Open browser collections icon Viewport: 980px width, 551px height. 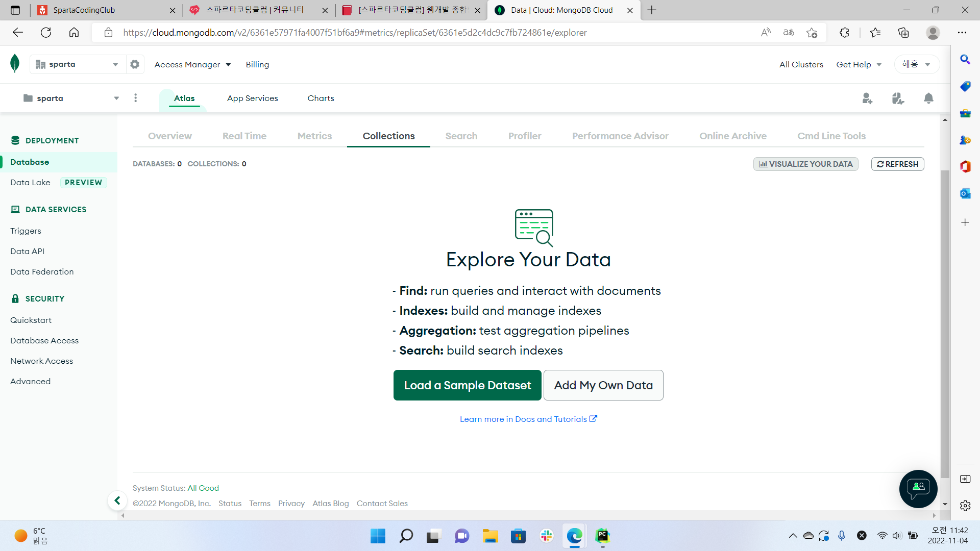tap(903, 33)
